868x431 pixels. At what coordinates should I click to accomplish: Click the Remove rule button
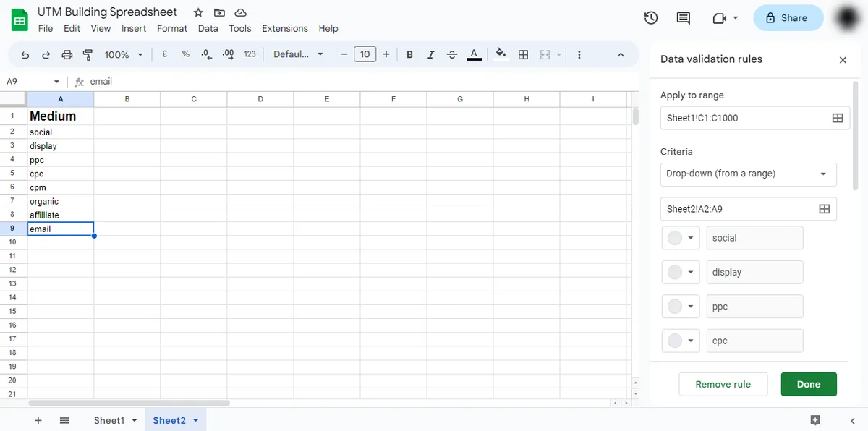click(723, 384)
